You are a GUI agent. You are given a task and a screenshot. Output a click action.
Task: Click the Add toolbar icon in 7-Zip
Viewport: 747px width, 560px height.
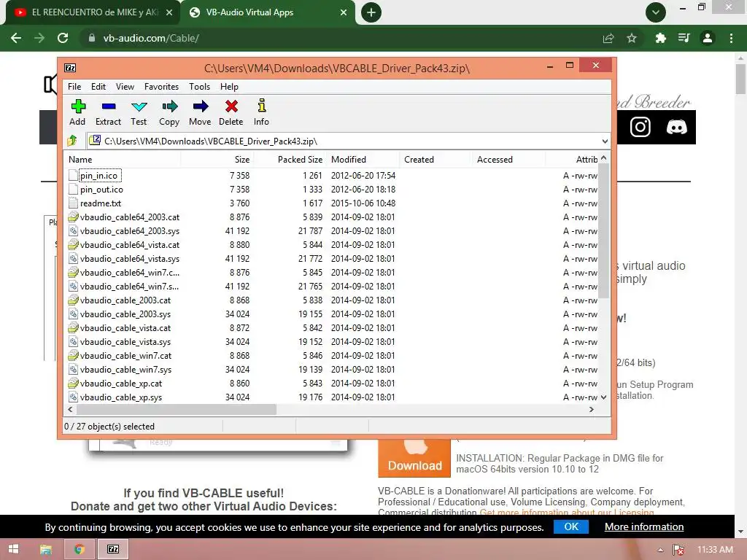pyautogui.click(x=77, y=106)
